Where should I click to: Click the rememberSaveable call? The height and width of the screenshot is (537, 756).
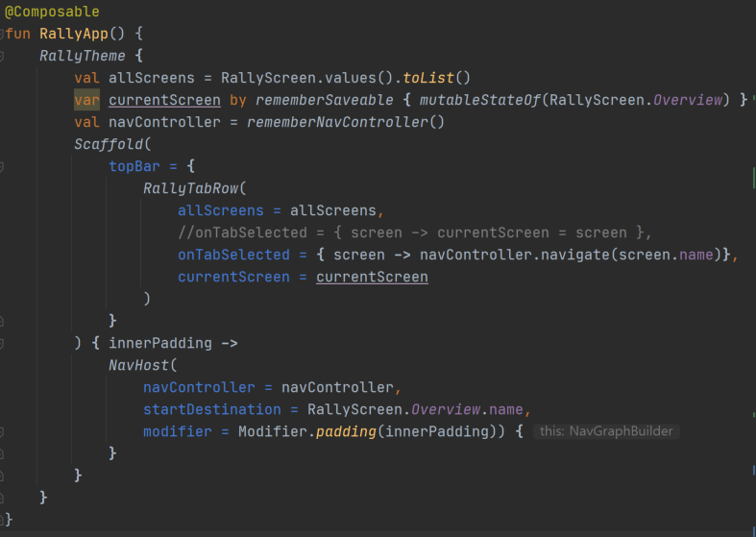(324, 100)
